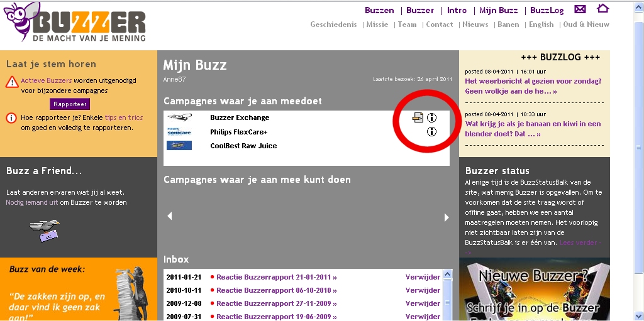Viewport: 644px width, 321px height.
Task: Open report icon for Buzzer Exchange
Action: click(x=418, y=118)
